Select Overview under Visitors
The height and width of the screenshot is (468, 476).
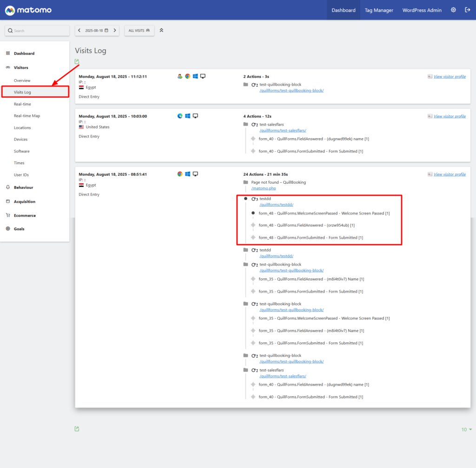pos(22,80)
